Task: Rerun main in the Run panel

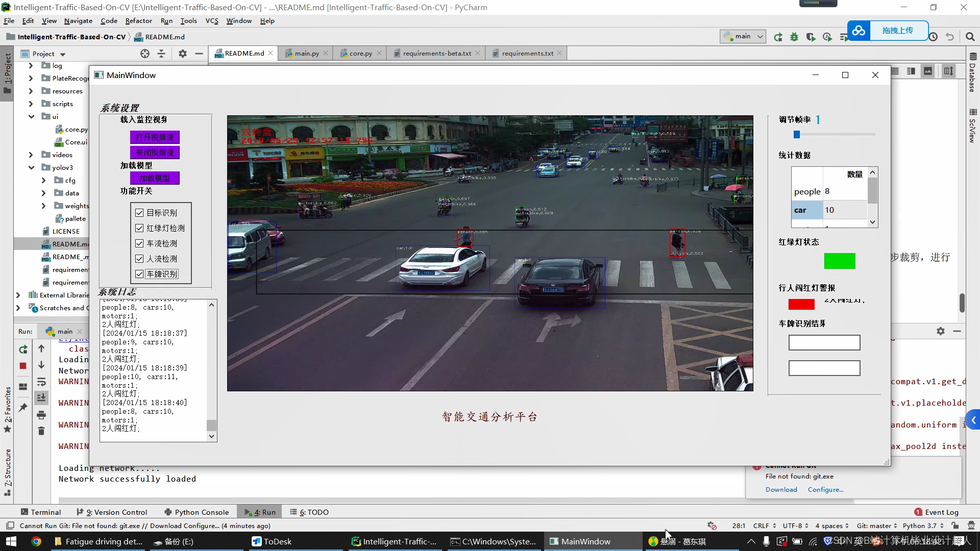Action: (23, 349)
